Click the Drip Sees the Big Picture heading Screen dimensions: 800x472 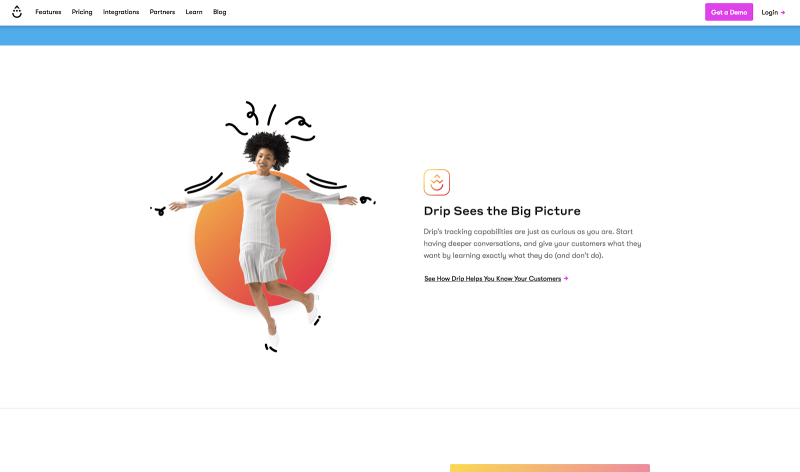point(502,211)
